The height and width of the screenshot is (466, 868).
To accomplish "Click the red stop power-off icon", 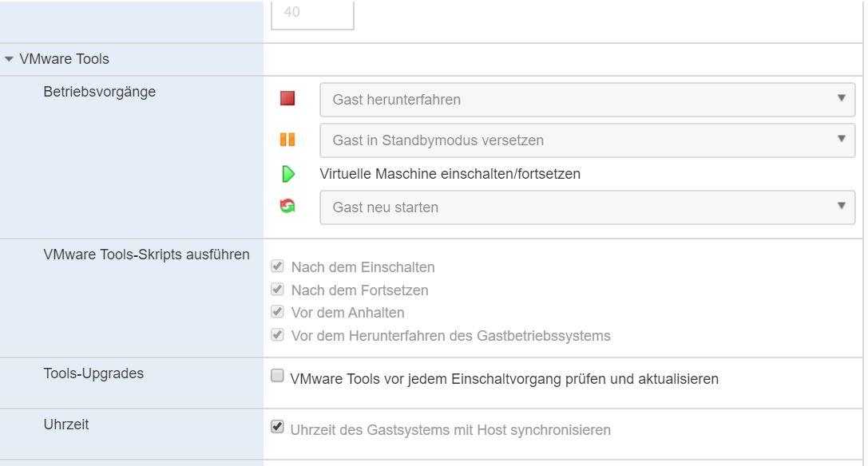I will coord(287,99).
